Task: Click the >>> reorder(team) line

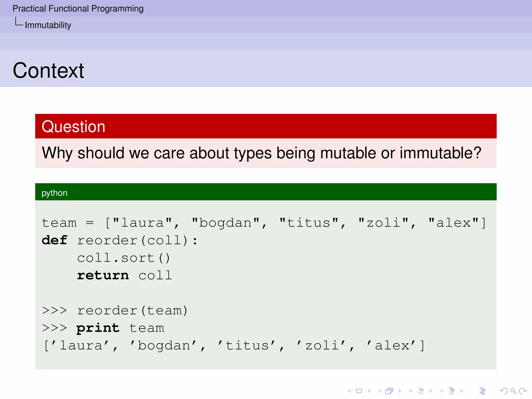Action: click(115, 310)
